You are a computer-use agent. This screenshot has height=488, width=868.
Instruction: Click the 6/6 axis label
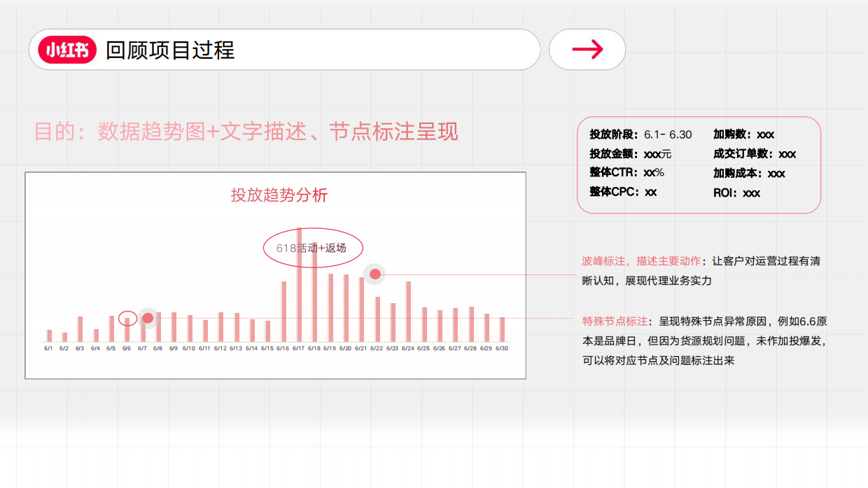(x=127, y=348)
